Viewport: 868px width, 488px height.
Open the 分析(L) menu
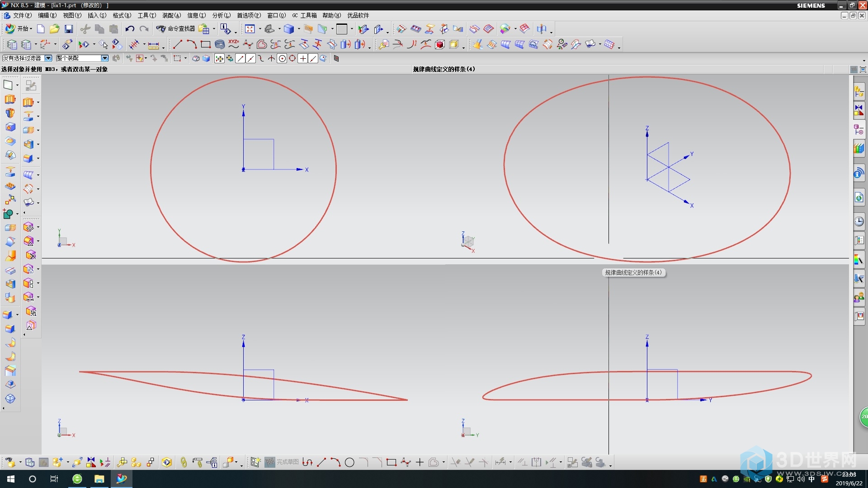pos(222,15)
